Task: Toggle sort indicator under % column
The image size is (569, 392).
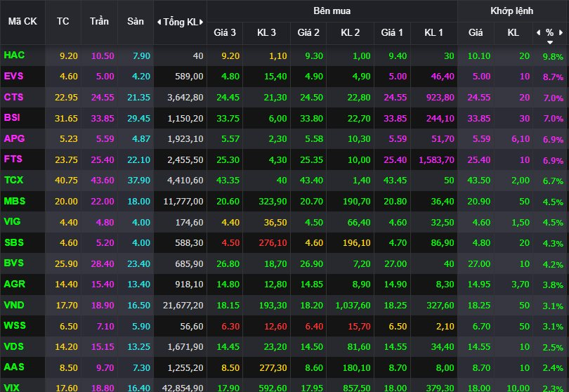Action: [550, 42]
